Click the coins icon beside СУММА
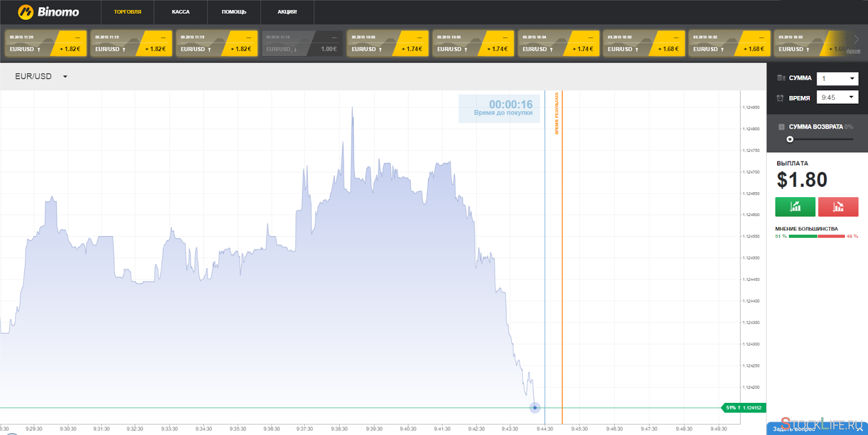 click(781, 78)
